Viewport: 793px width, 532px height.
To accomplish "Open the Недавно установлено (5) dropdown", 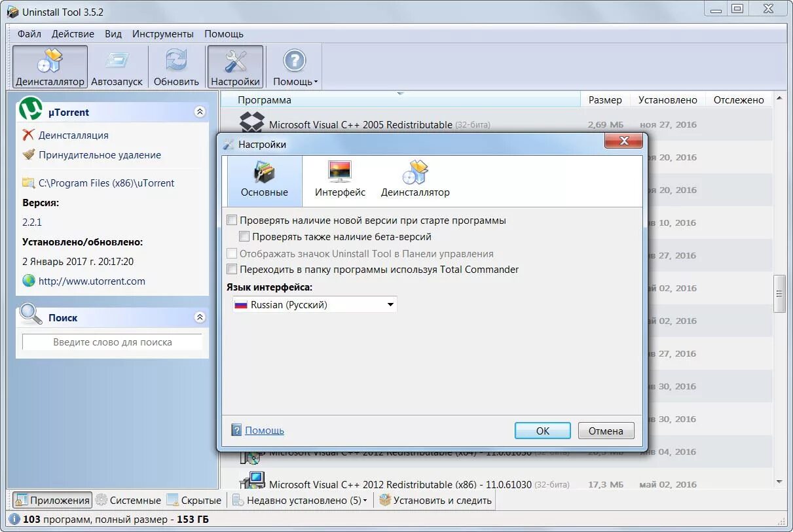I will (300, 501).
